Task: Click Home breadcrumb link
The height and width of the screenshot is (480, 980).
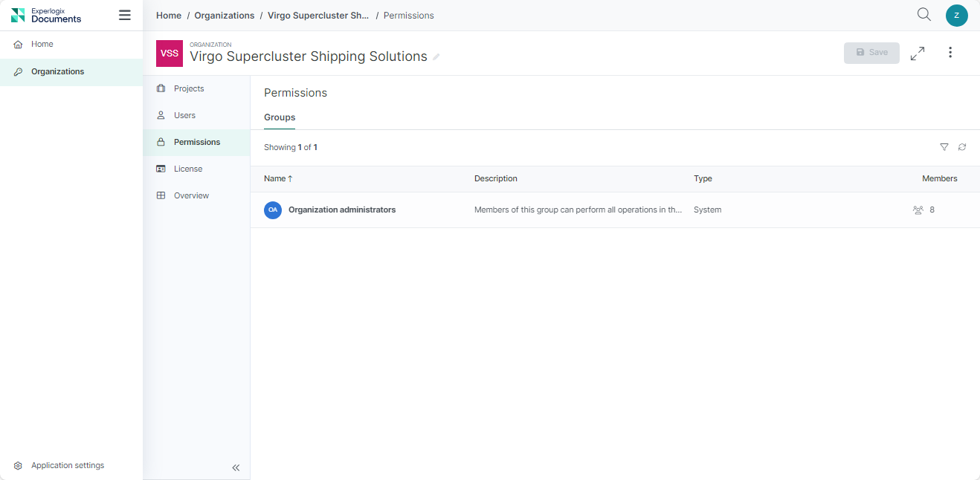Action: pos(169,16)
